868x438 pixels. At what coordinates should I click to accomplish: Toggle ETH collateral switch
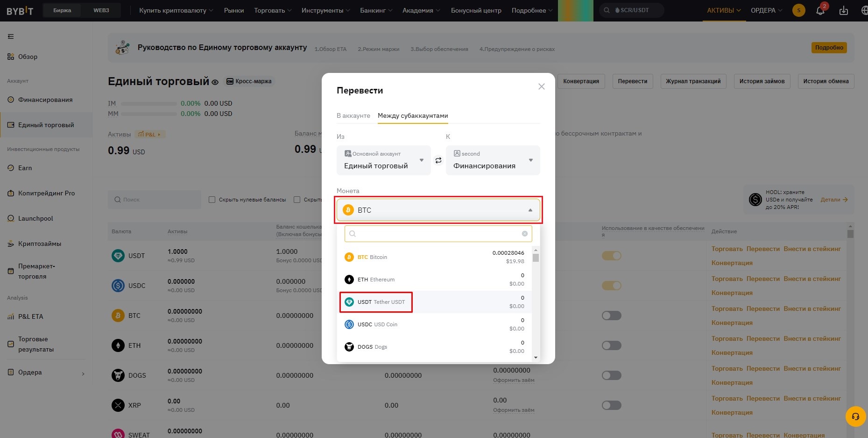(611, 345)
